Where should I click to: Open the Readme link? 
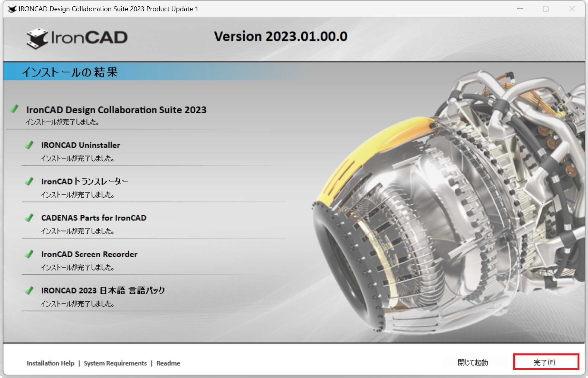pos(168,363)
